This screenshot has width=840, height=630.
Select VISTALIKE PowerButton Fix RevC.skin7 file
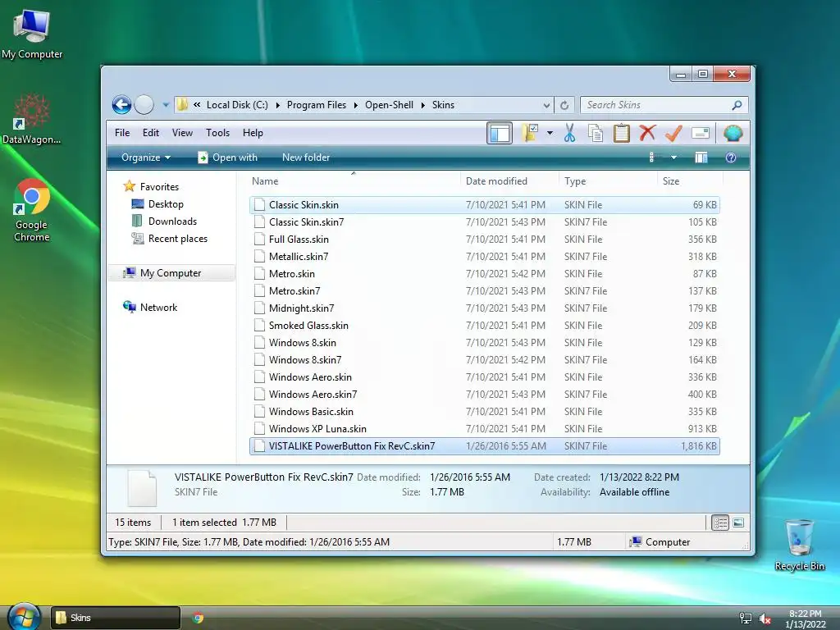coord(484,445)
